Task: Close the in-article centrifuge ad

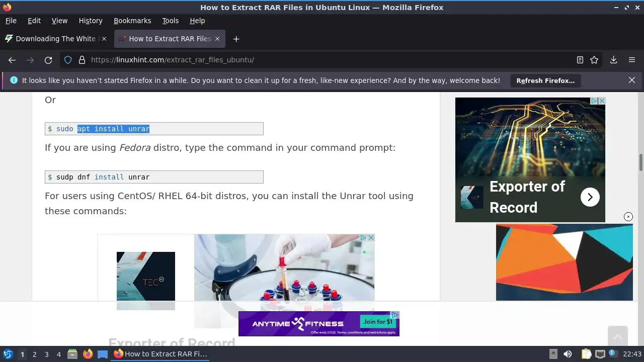Action: 371,237
